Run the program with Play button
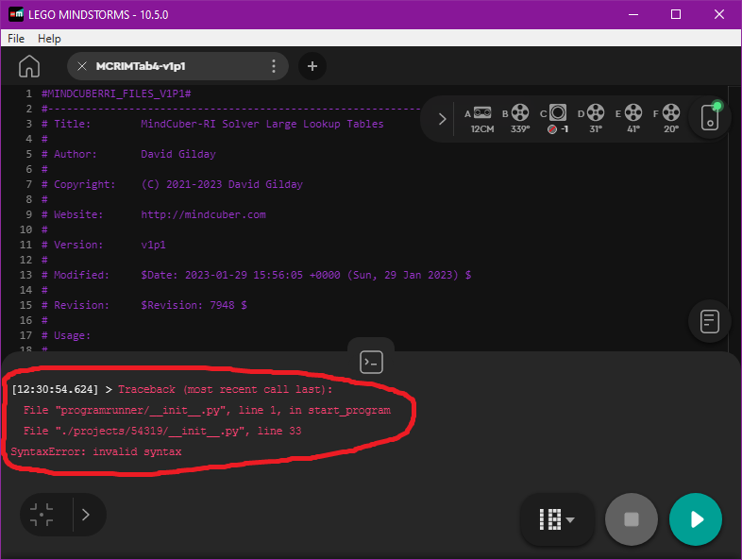Image resolution: width=742 pixels, height=560 pixels. 696,518
